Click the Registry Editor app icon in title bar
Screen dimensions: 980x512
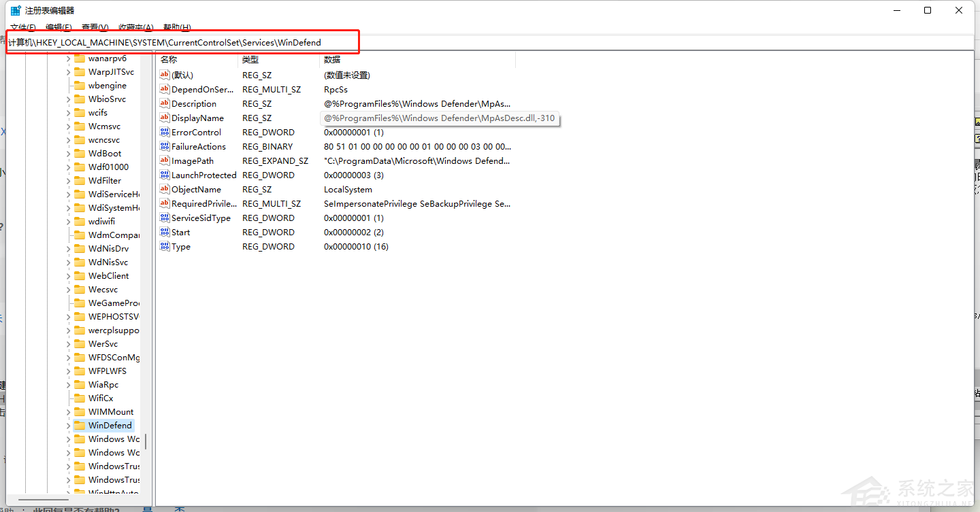coord(15,10)
